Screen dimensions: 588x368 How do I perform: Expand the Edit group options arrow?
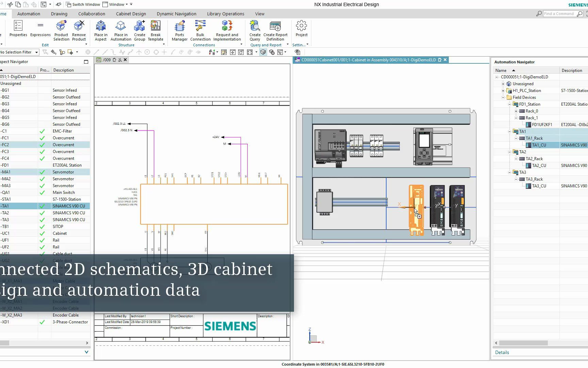86,44
